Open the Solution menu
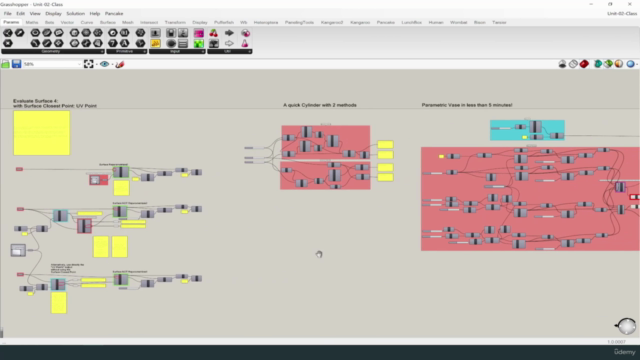Viewport: 640px width, 360px height. tap(76, 13)
